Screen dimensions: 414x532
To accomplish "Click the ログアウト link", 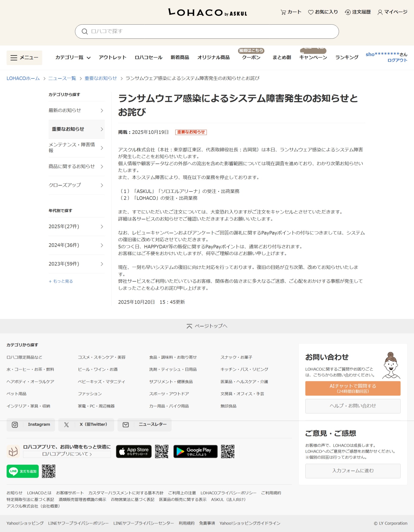I will click(397, 60).
